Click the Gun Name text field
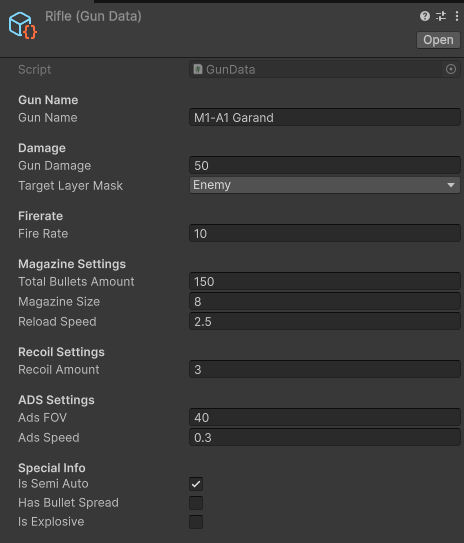The height and width of the screenshot is (543, 464). 324,117
